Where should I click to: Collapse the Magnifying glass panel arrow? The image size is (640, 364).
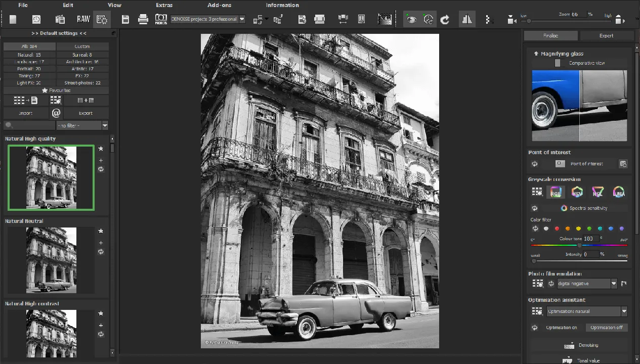coord(536,54)
